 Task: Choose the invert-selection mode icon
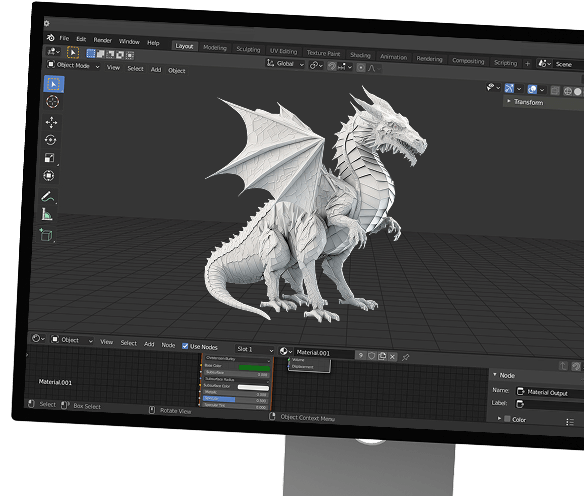120,55
